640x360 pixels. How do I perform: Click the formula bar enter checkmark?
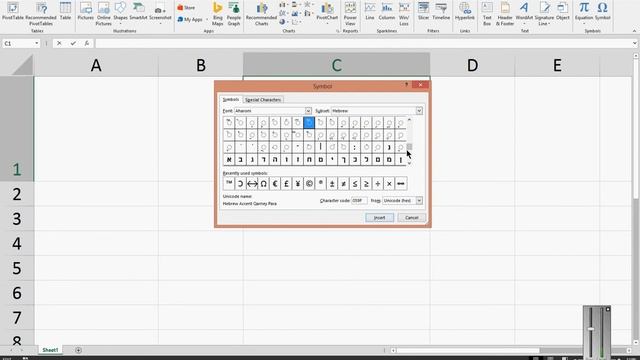[73, 43]
